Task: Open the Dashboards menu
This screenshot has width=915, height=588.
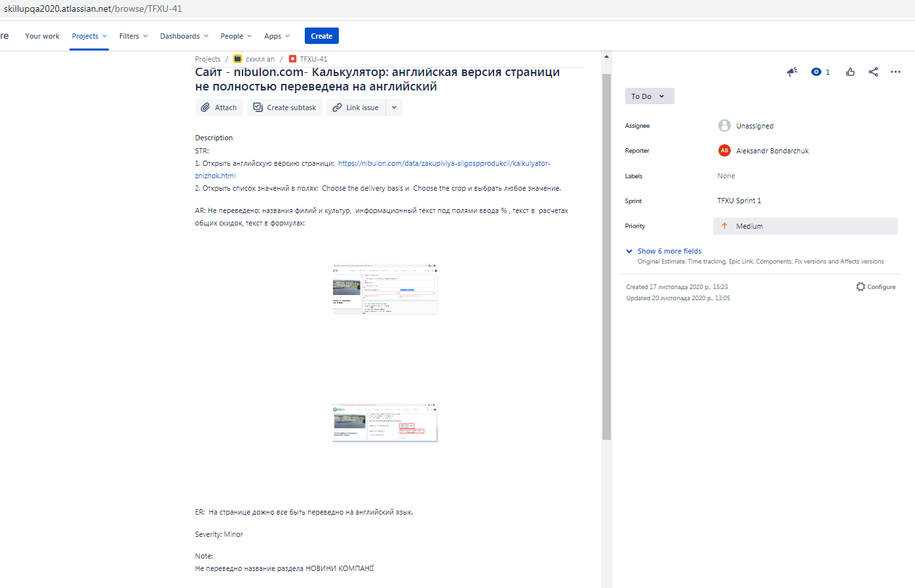Action: tap(184, 36)
